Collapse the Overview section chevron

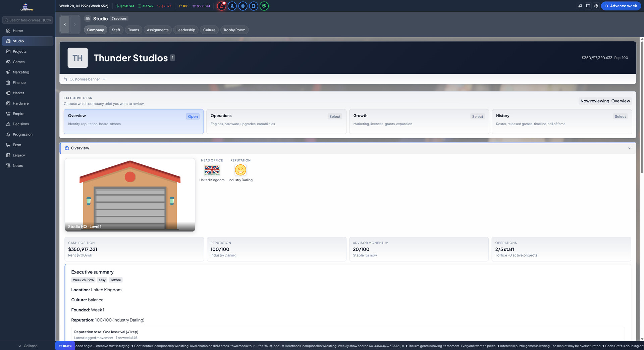point(630,148)
